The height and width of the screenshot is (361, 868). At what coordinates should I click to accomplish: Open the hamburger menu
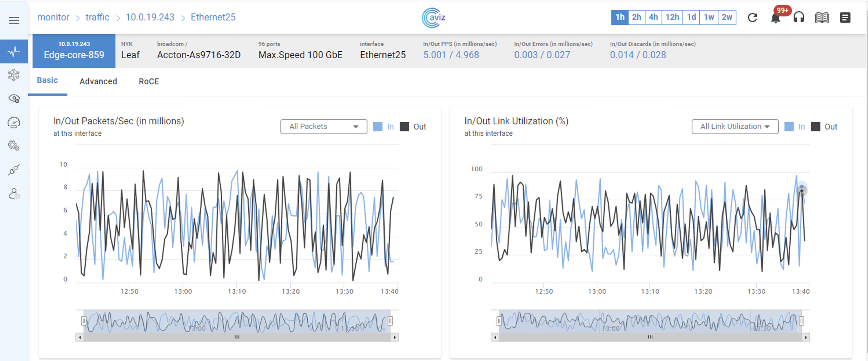pyautogui.click(x=14, y=21)
